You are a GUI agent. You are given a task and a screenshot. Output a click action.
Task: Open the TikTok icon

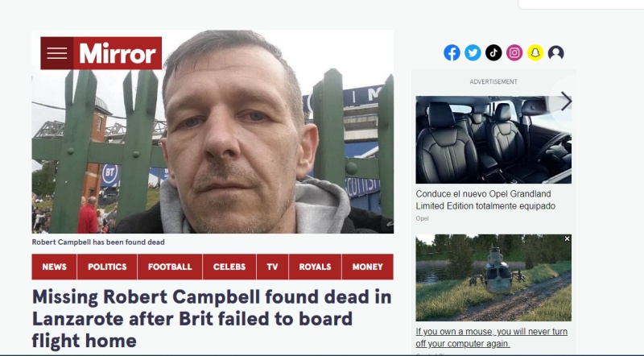(493, 52)
